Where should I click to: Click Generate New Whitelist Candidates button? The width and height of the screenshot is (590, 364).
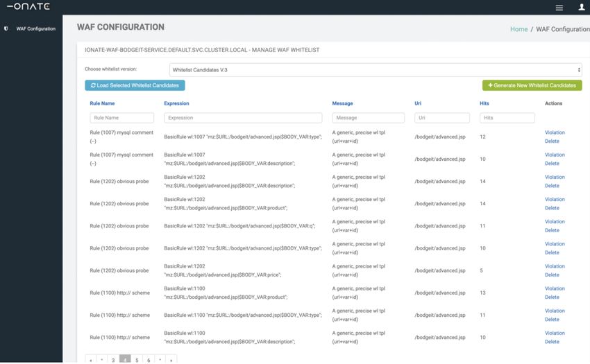[x=532, y=85]
